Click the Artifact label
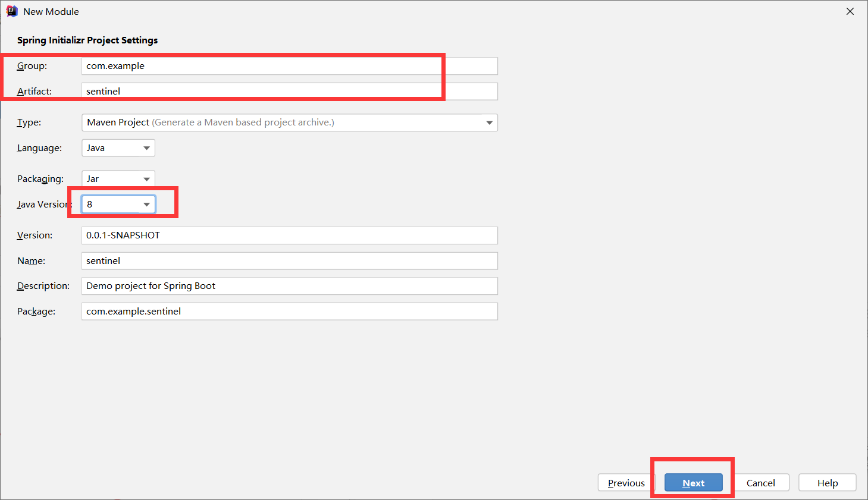The width and height of the screenshot is (868, 500). 35,92
